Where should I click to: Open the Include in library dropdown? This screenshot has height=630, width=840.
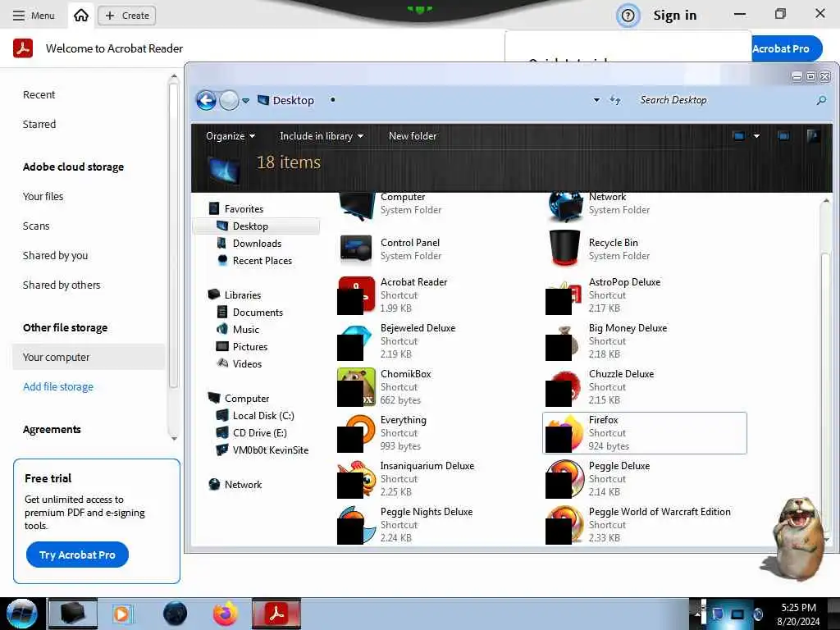(x=322, y=136)
